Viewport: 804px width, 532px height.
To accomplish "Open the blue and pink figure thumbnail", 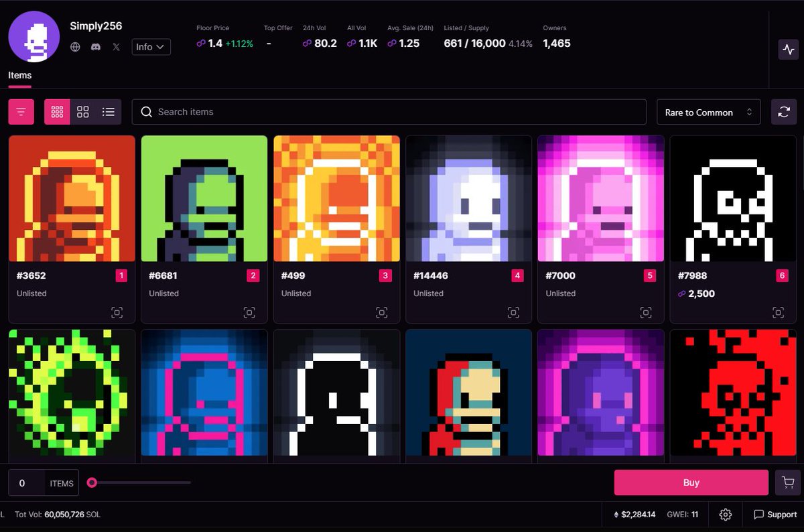I will [204, 393].
